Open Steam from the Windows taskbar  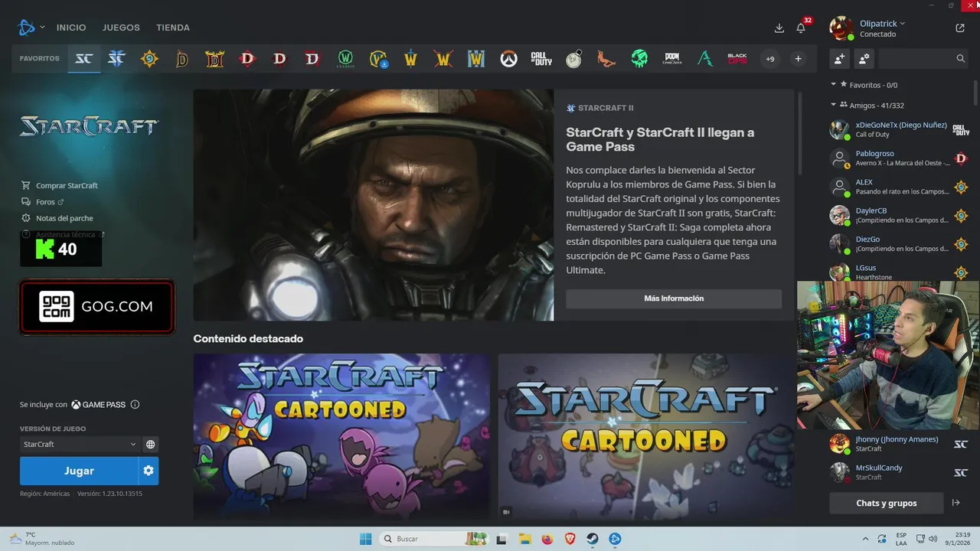coord(593,539)
